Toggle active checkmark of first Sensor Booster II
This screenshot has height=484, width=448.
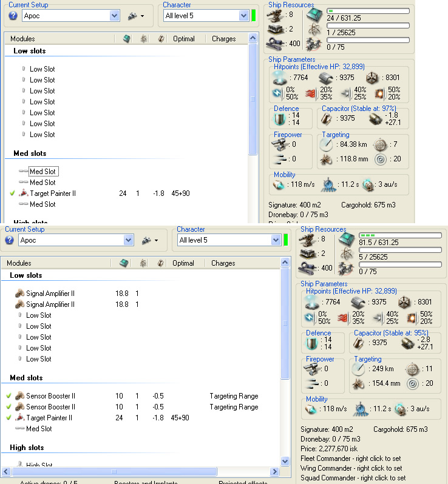pos(8,395)
